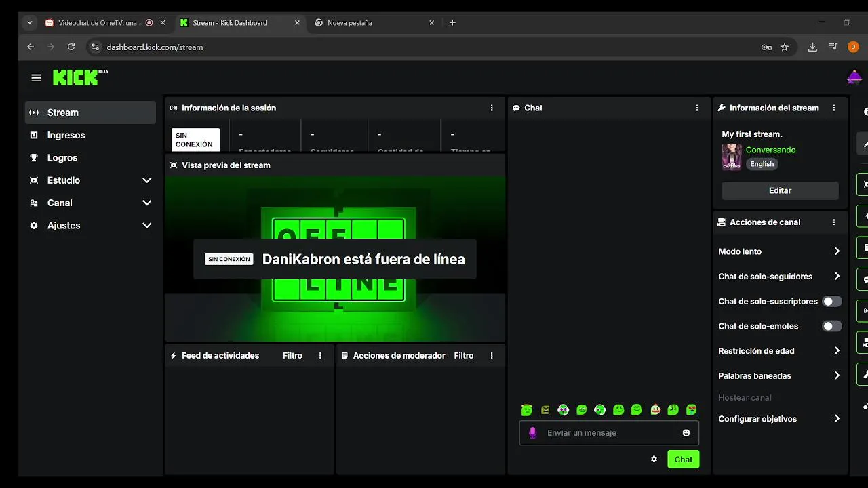Insert the angry olive square emote

[545, 410]
